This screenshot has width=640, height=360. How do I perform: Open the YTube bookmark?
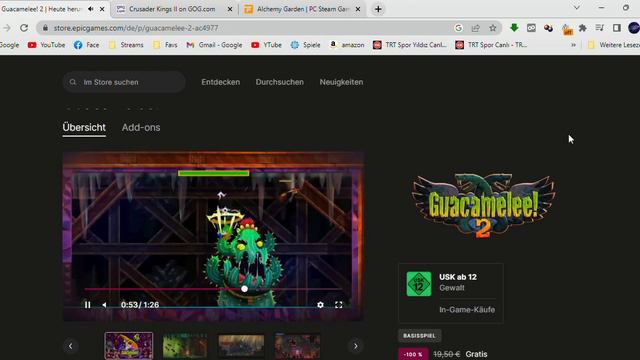(266, 45)
